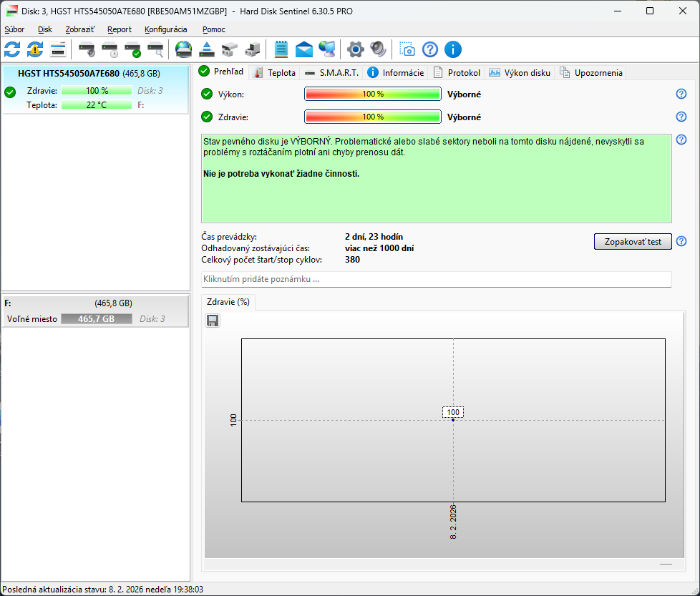Click the disk panel layout toolbar icon
The height and width of the screenshot is (596, 700).
click(x=58, y=49)
